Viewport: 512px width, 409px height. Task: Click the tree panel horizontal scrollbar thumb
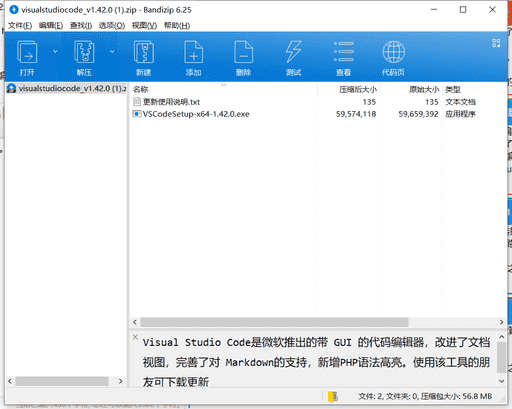pos(62,381)
